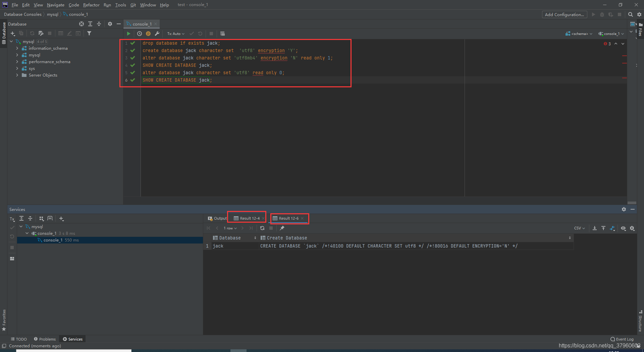Viewport: 644px width, 352px height.
Task: Add a service with Services plus icon
Action: (61, 219)
